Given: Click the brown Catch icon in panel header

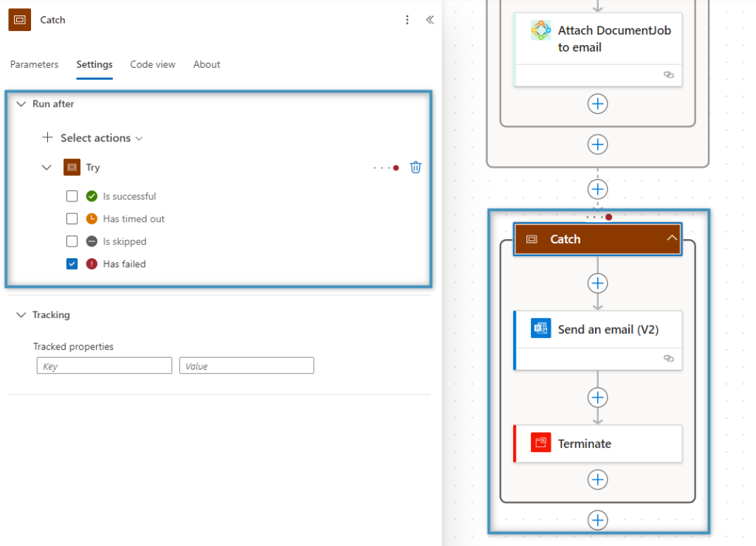Looking at the screenshot, I should click(x=20, y=20).
